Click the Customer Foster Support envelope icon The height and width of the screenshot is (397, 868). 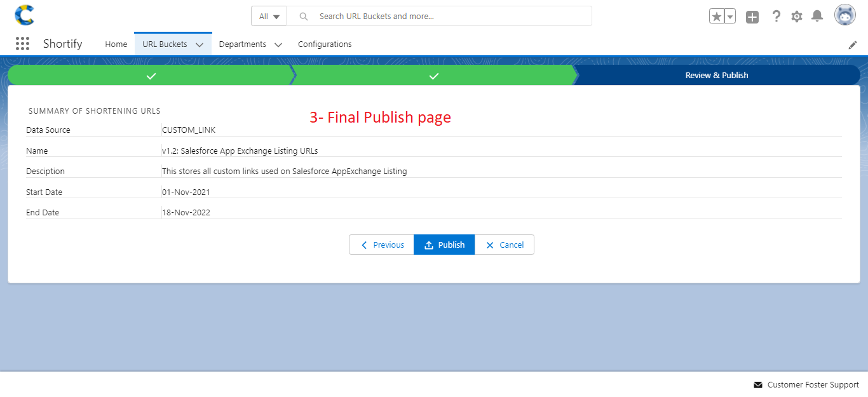(x=757, y=384)
